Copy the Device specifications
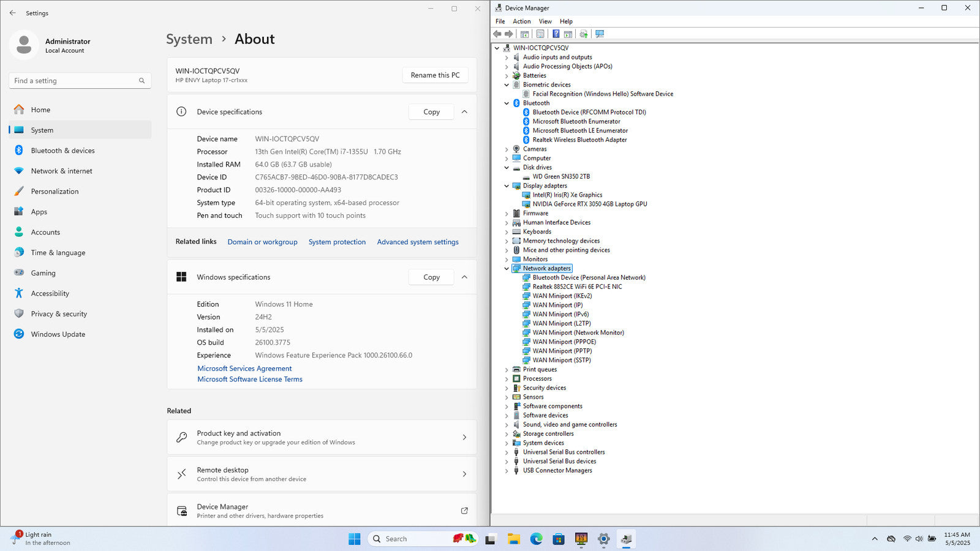 pyautogui.click(x=431, y=112)
